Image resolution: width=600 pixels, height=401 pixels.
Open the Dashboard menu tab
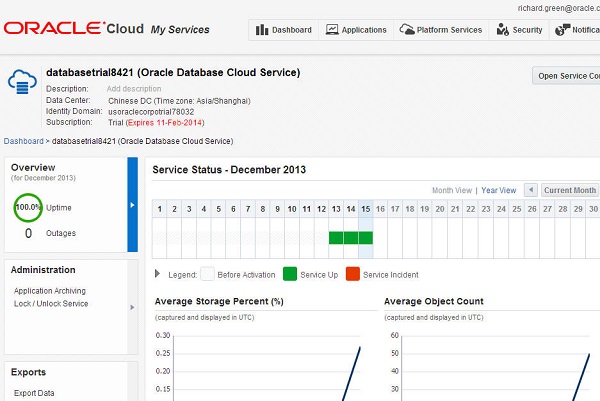tap(284, 30)
